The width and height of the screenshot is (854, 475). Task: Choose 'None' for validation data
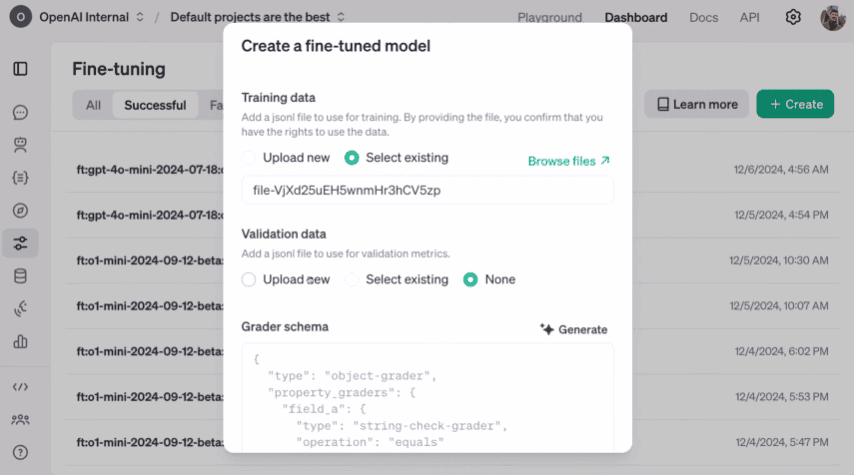470,280
